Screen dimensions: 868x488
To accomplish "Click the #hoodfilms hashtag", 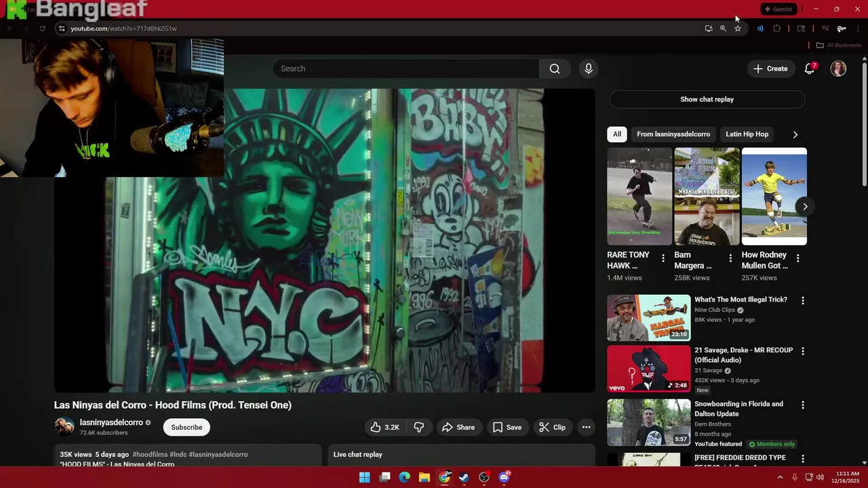I will (150, 454).
